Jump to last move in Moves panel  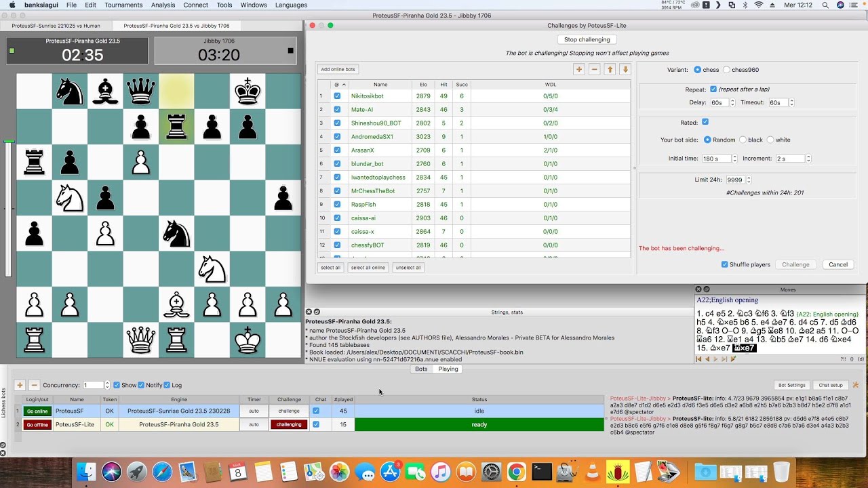[724, 359]
